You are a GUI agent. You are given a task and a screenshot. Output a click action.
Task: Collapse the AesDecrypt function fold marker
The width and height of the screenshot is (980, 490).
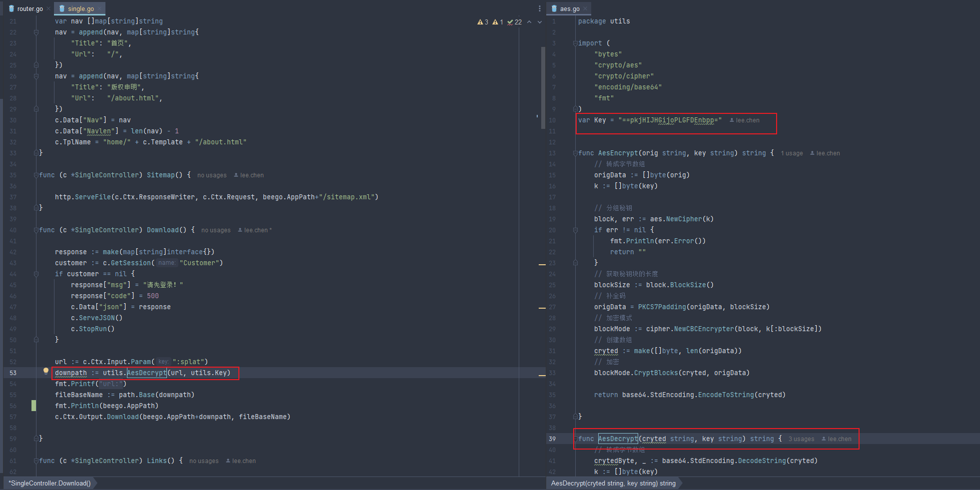pyautogui.click(x=575, y=439)
